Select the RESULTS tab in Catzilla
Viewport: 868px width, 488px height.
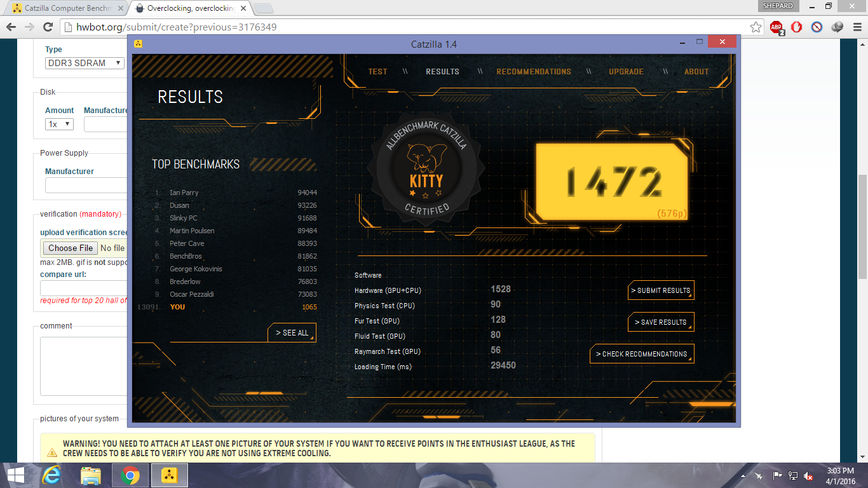pyautogui.click(x=442, y=72)
